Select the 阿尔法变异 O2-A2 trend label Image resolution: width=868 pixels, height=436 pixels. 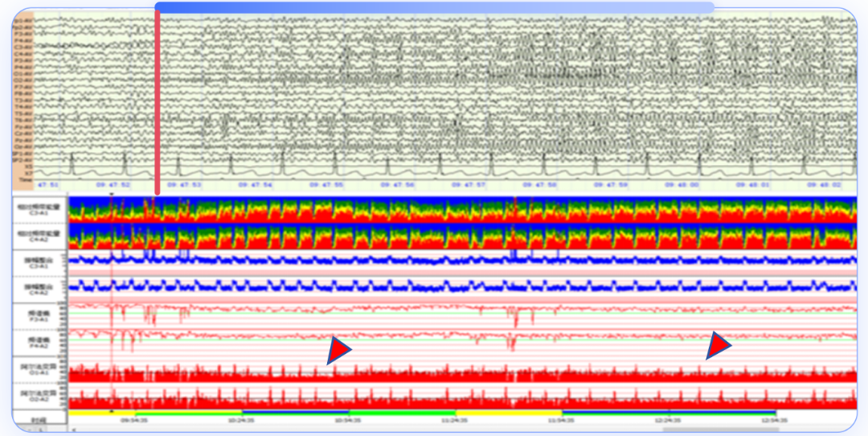(x=39, y=397)
